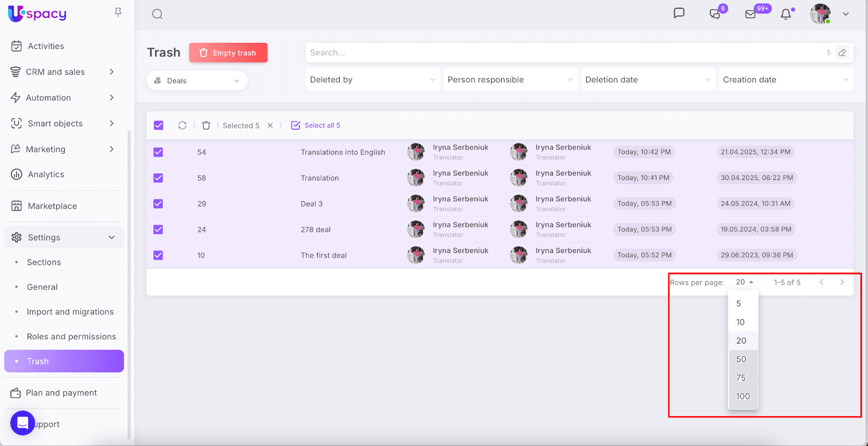Deselect the checkbox for 'The first deal'
Image resolution: width=868 pixels, height=446 pixels.
(158, 255)
